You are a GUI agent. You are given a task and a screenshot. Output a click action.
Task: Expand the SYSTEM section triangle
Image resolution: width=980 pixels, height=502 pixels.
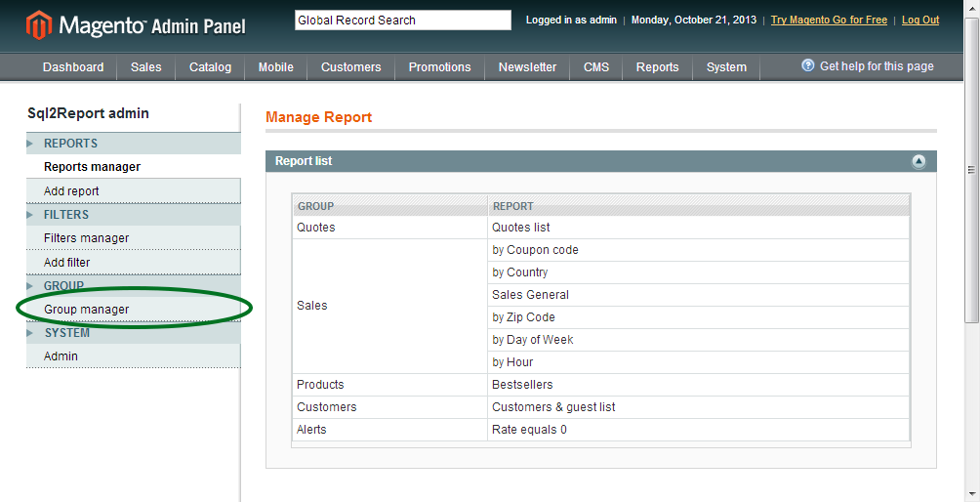30,333
